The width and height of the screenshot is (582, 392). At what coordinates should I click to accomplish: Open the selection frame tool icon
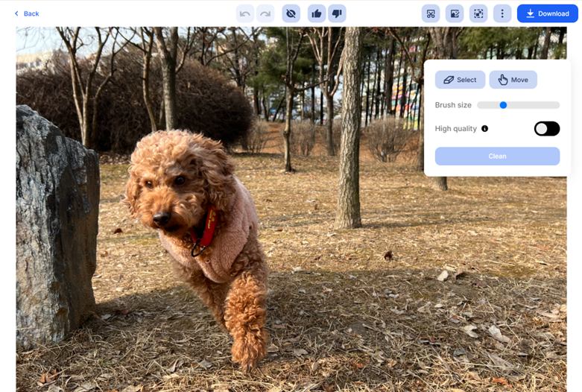pos(478,13)
